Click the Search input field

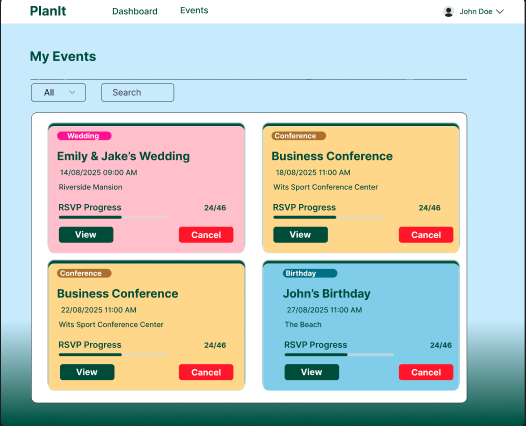(138, 92)
